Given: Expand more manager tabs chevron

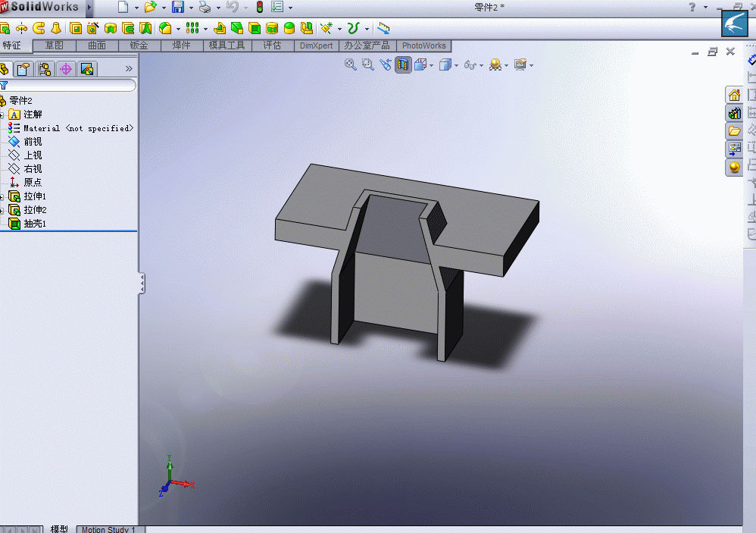Looking at the screenshot, I should tap(129, 68).
